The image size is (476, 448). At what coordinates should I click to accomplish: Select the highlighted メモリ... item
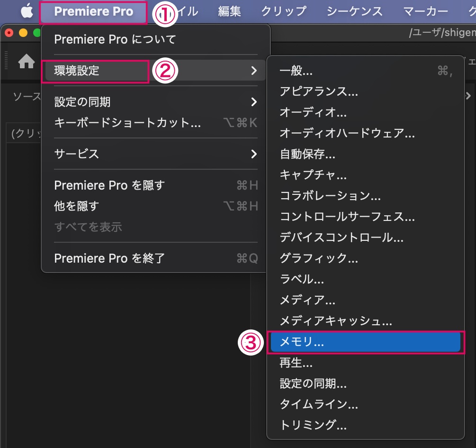tap(366, 342)
